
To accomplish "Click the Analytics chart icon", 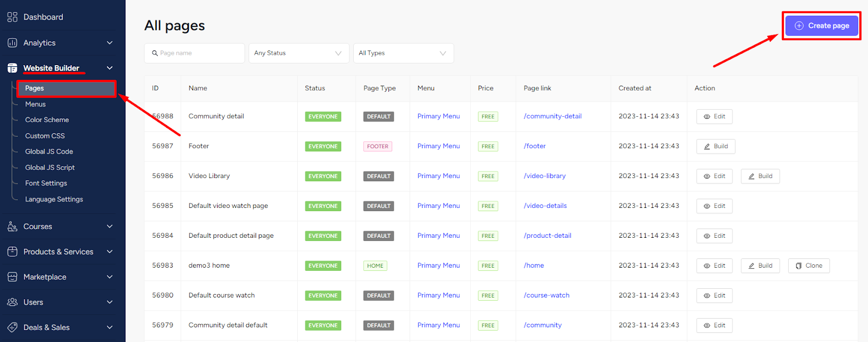I will 12,42.
